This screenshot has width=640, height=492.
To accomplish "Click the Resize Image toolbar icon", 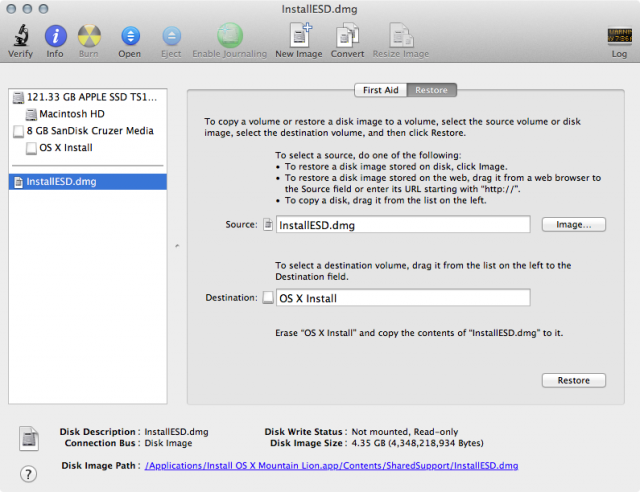I will tap(401, 36).
